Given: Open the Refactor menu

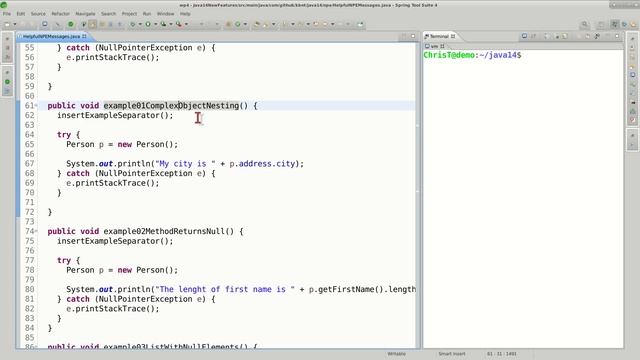Looking at the screenshot, I should [x=60, y=14].
